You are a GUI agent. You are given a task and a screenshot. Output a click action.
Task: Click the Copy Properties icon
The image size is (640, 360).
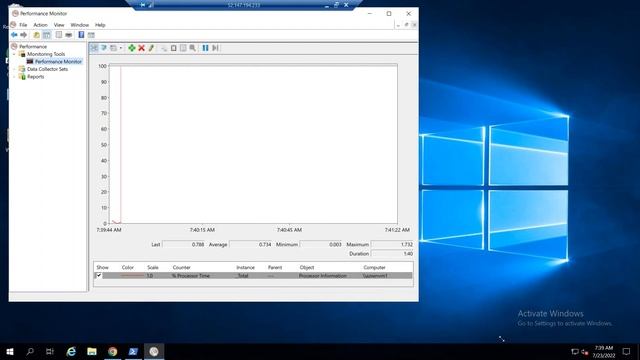click(x=164, y=48)
